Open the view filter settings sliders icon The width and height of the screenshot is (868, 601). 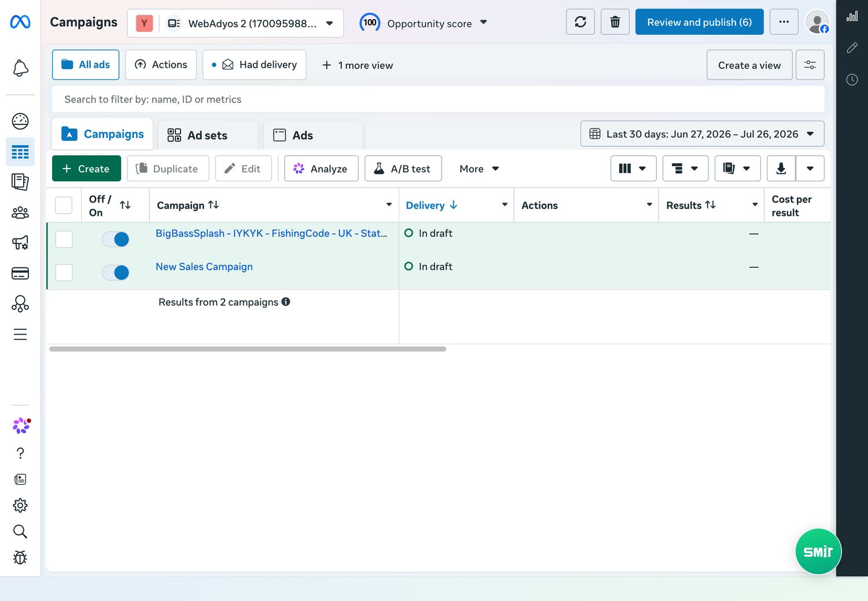810,65
